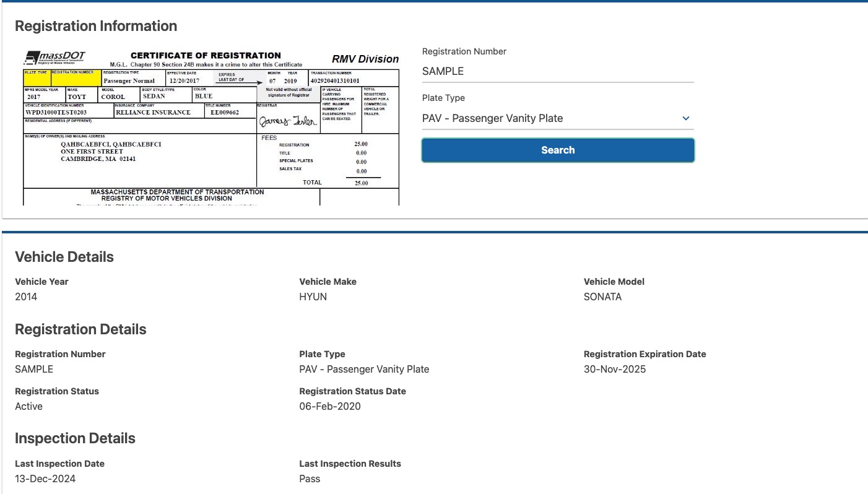Click the Vehicle Make value HYUN
The height and width of the screenshot is (494, 868).
(x=313, y=297)
